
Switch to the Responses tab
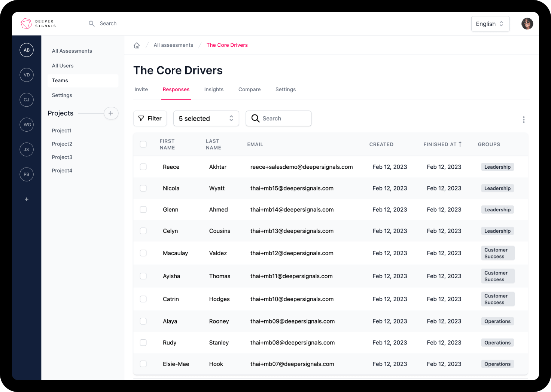pyautogui.click(x=176, y=89)
